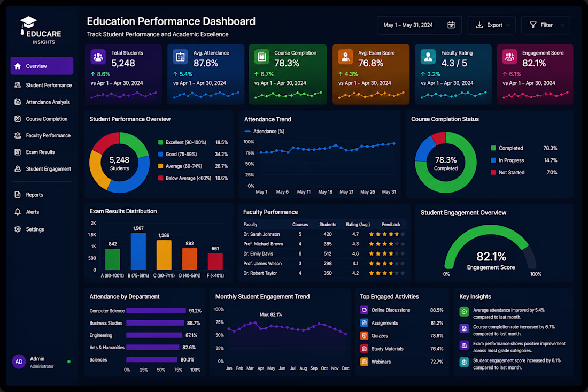Click the Course Completion sidebar icon

(18, 119)
